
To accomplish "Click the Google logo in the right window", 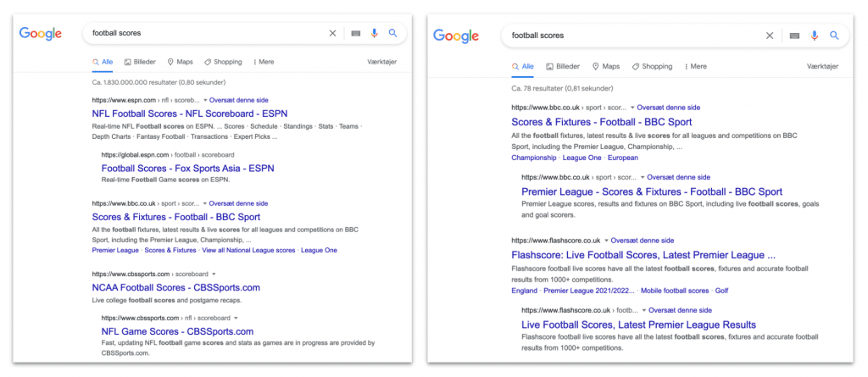I will pyautogui.click(x=456, y=36).
